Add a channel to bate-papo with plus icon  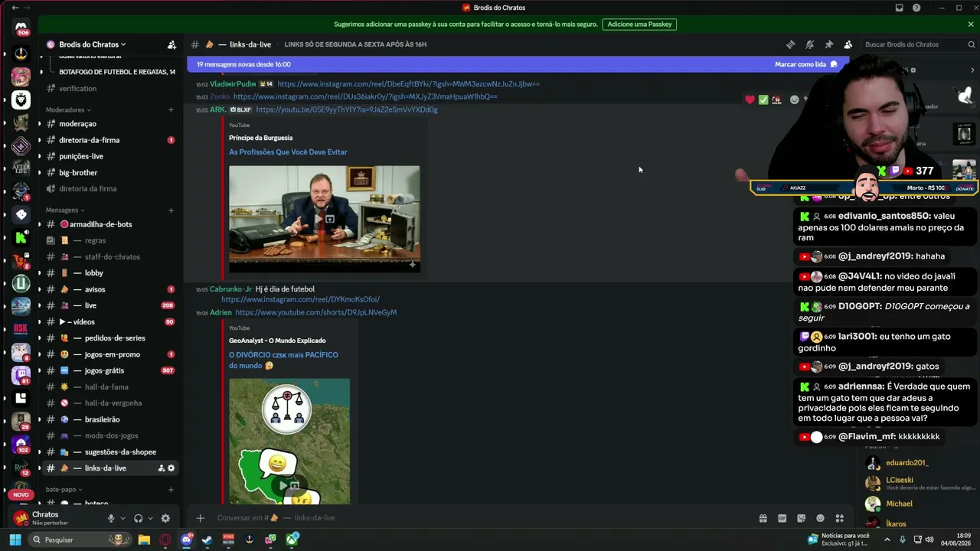171,489
